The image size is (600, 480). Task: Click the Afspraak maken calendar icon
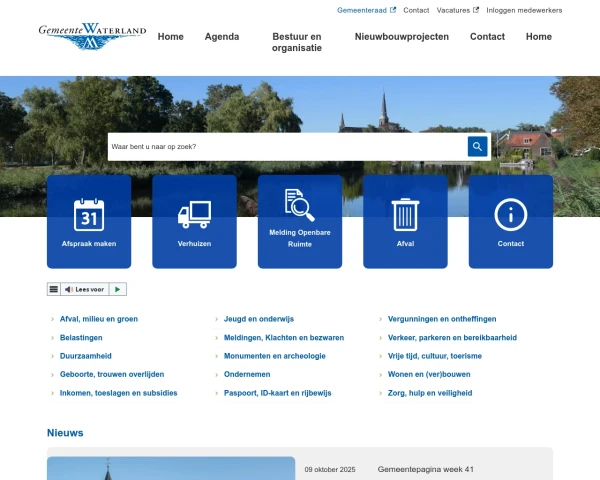tap(89, 214)
